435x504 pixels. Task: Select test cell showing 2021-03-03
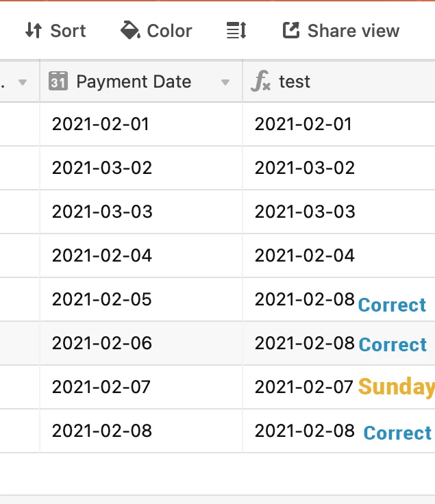click(x=339, y=212)
